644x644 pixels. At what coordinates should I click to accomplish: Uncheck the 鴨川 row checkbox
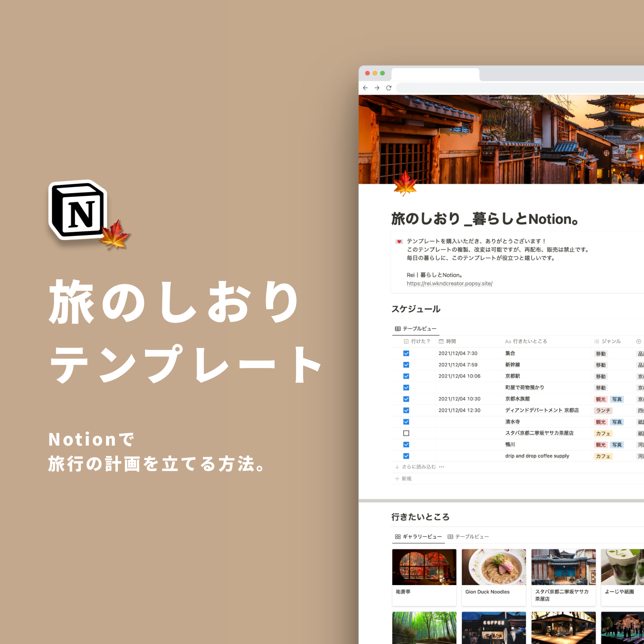406,445
